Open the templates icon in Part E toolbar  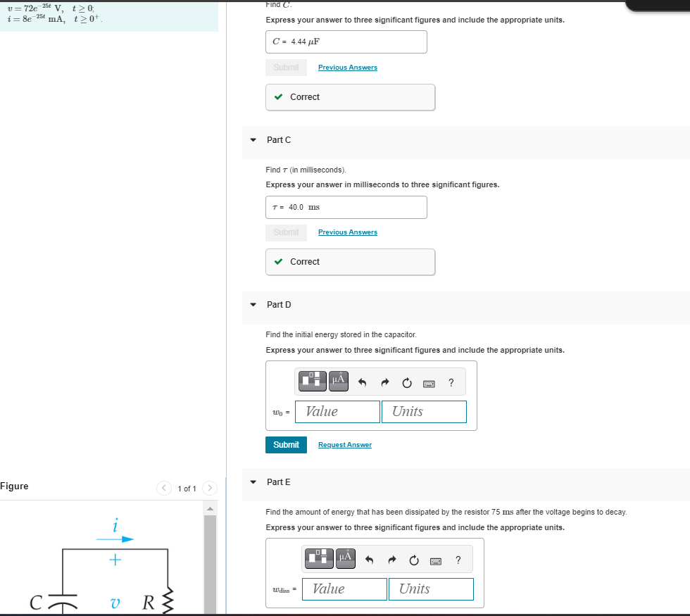pos(318,558)
